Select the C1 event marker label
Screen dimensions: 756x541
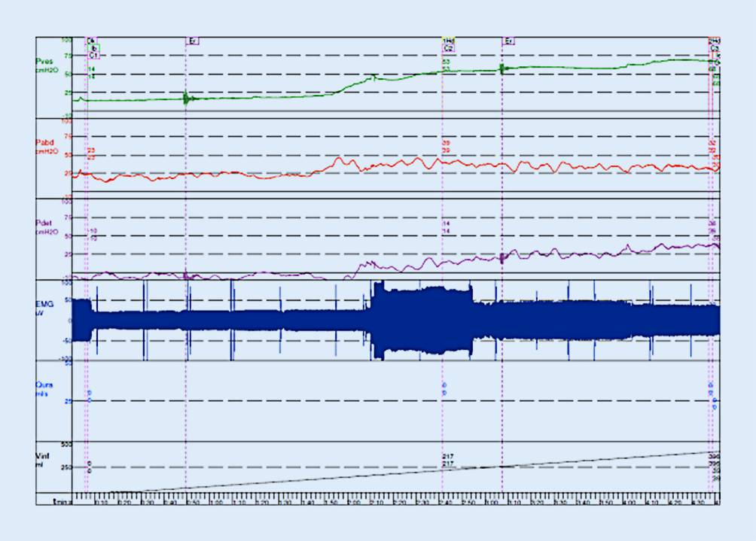pyautogui.click(x=93, y=56)
